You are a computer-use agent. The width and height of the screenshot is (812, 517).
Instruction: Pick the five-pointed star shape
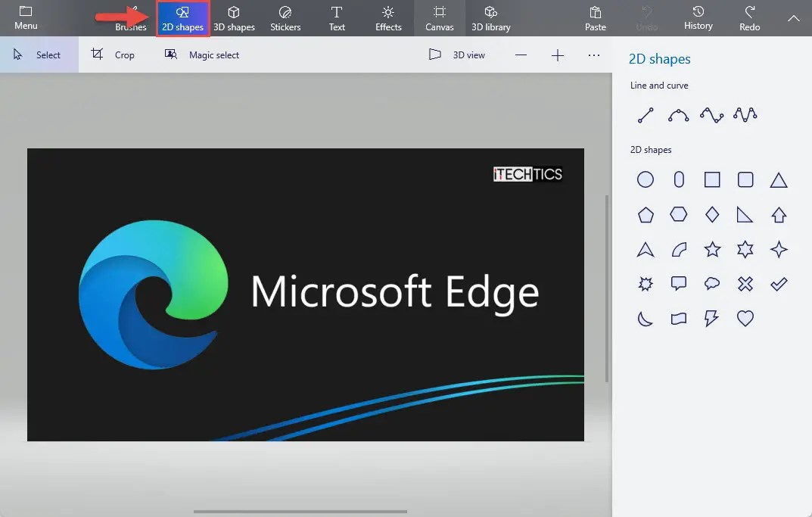pyautogui.click(x=712, y=250)
